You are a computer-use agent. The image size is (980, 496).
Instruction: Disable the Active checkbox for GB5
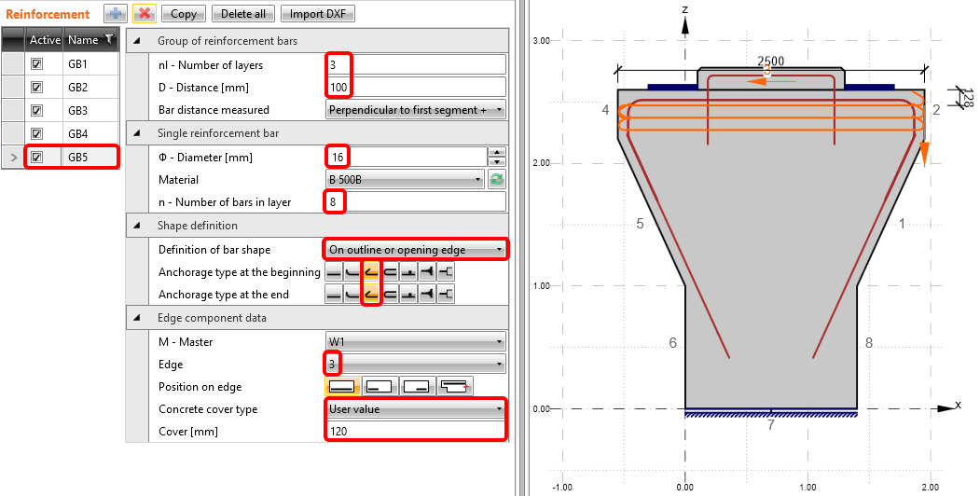[x=37, y=158]
